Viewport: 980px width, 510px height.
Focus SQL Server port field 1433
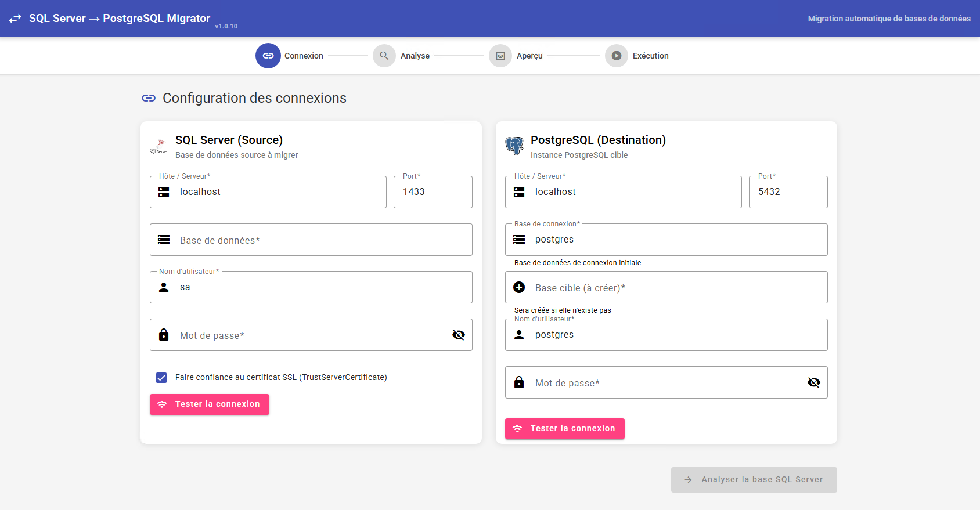click(433, 192)
